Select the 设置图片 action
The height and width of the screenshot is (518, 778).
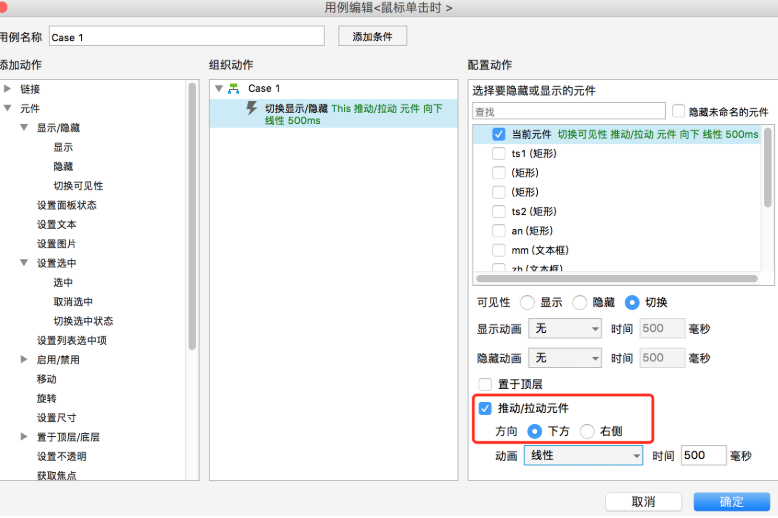coord(57,244)
